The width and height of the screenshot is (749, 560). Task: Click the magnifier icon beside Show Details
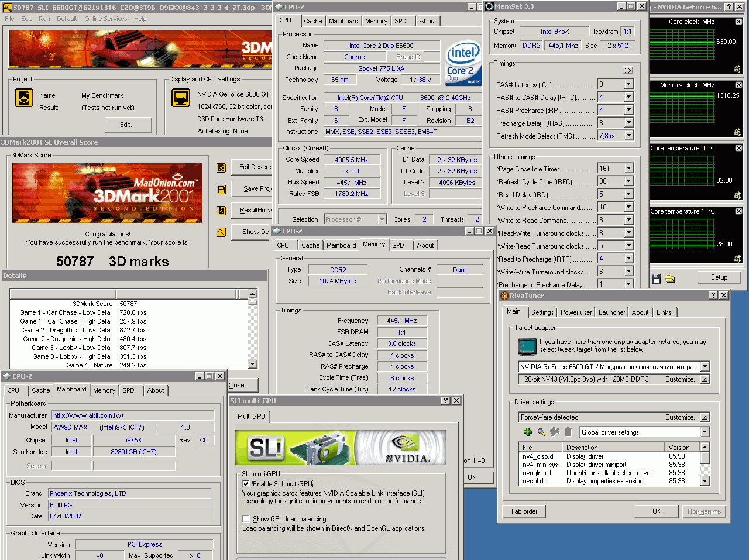point(221,232)
